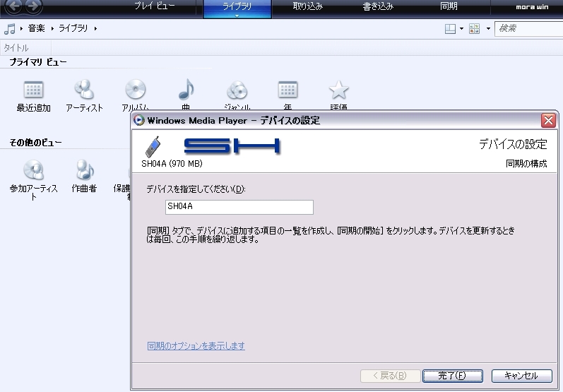Click the タイトル column header
Screen dimensions: 563x392
[x=25, y=47]
